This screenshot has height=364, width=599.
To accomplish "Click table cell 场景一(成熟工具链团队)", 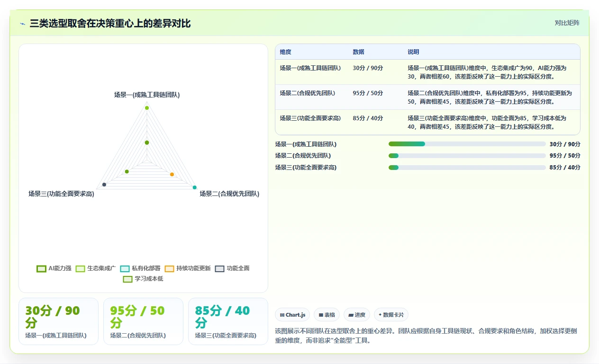I will pos(310,68).
